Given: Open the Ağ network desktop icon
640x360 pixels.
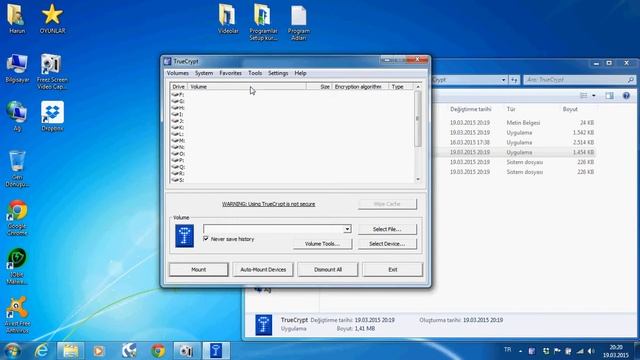Looking at the screenshot, I should pyautogui.click(x=17, y=116).
